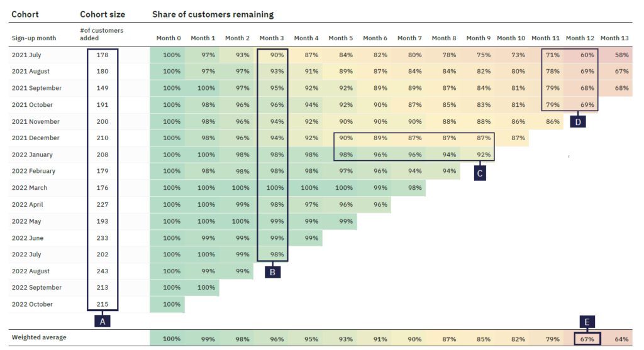Click the 'Share of customers remaining' heading
Image resolution: width=644 pixels, height=350 pixels.
pyautogui.click(x=213, y=14)
